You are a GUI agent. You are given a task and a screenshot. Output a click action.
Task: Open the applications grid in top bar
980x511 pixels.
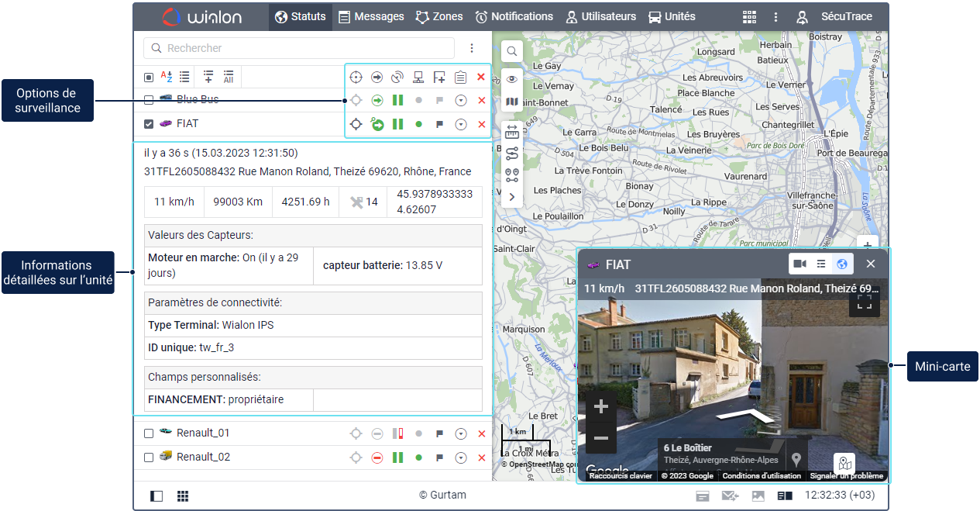[x=749, y=16]
